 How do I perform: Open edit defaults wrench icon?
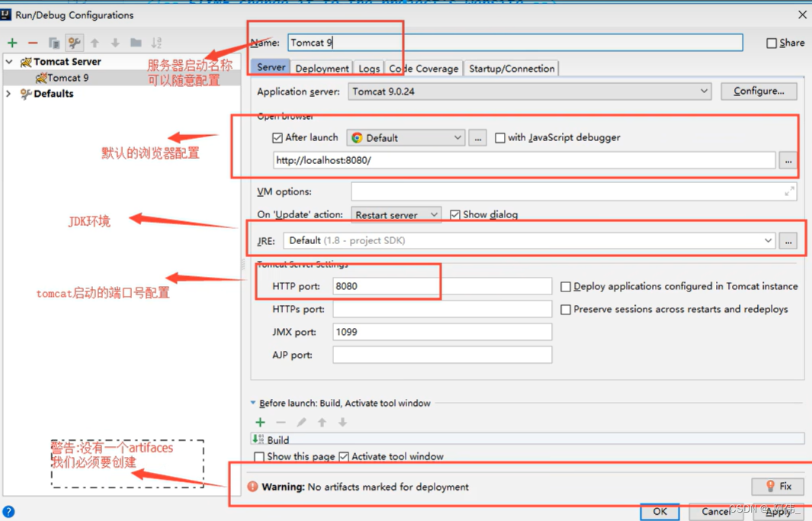[74, 43]
